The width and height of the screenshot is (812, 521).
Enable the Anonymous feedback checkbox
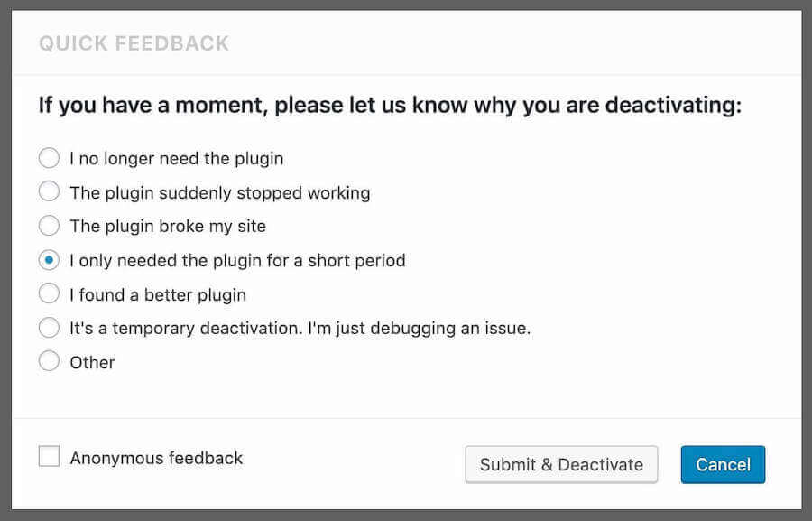coord(49,456)
